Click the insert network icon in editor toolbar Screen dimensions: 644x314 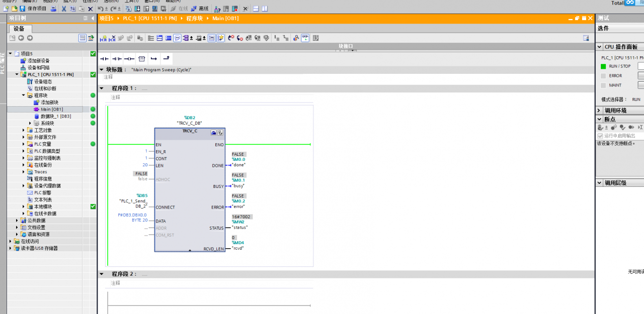pos(104,38)
